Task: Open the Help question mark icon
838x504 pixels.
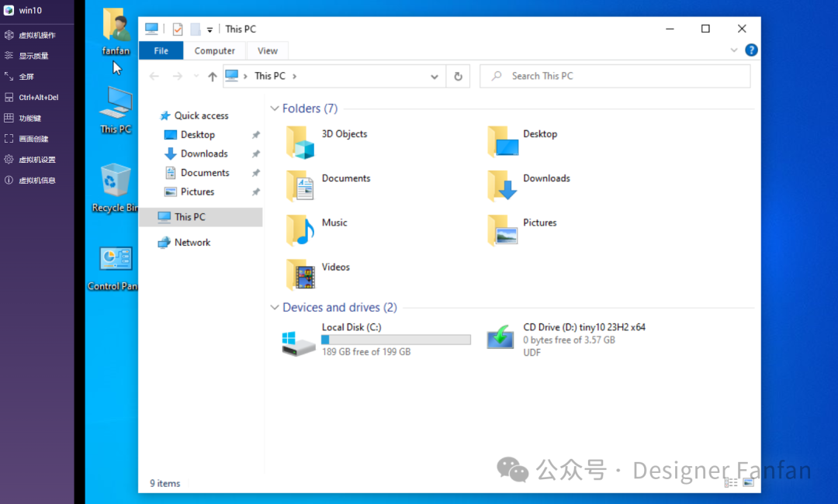Action: pyautogui.click(x=751, y=50)
